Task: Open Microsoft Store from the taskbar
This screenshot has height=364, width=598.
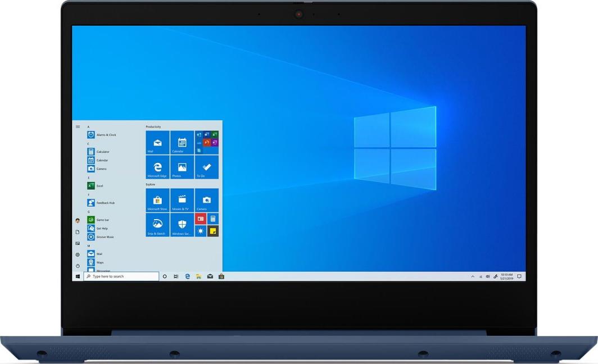Action: point(221,276)
